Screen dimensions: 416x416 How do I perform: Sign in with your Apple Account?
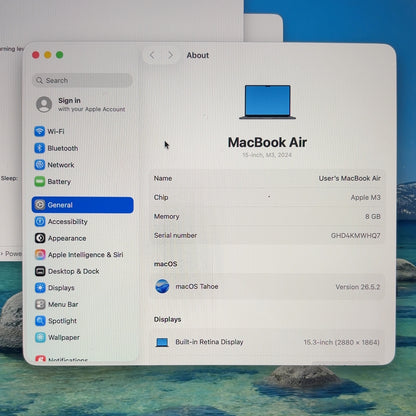(82, 104)
